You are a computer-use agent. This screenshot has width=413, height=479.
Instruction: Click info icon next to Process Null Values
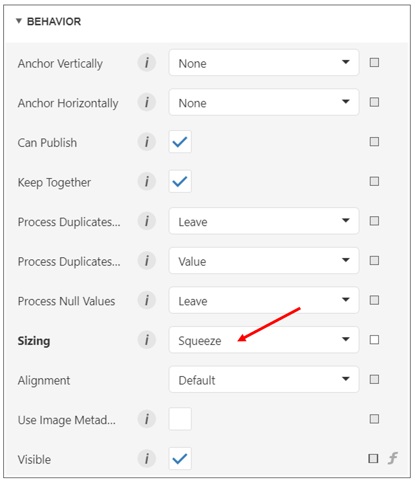point(147,300)
